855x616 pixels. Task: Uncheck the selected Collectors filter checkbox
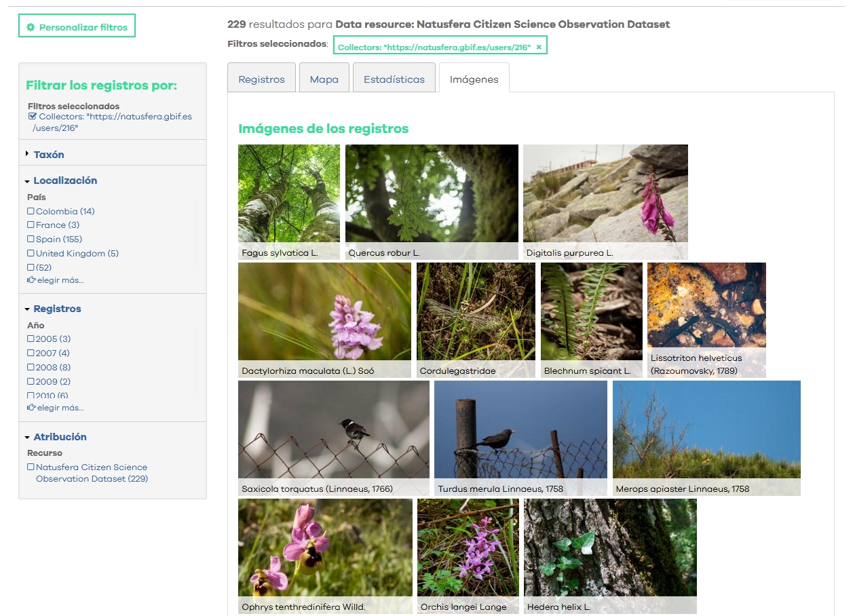point(32,117)
